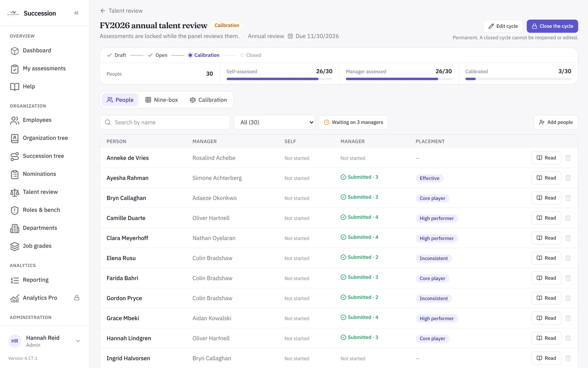This screenshot has height=368, width=588.
Task: Click back arrow to Talent review
Action: (x=103, y=11)
